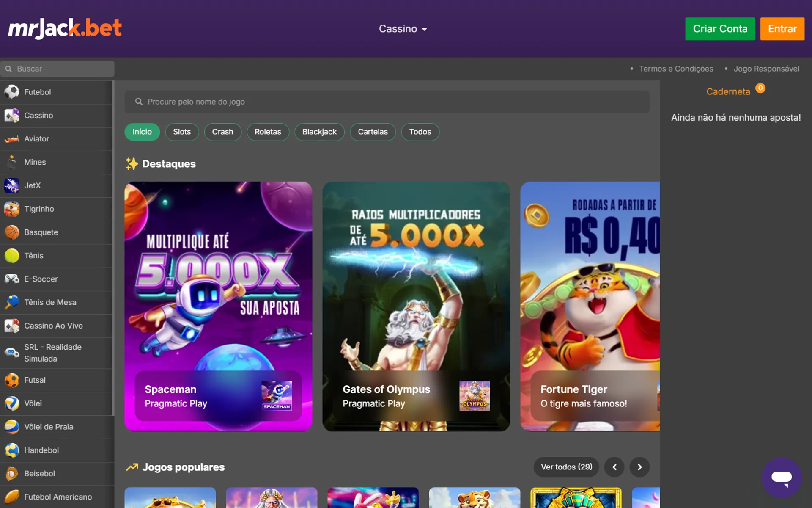812x508 pixels.
Task: Click the Mines sidebar label
Action: coord(35,162)
